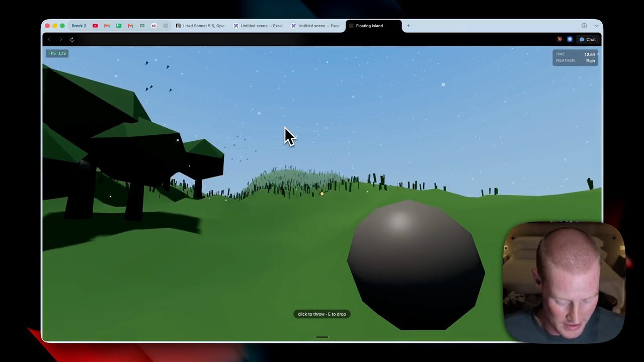Screen dimensions: 644x362
Task: Switch to the second Untitled scene Excalidraw tab
Action: coord(315,26)
